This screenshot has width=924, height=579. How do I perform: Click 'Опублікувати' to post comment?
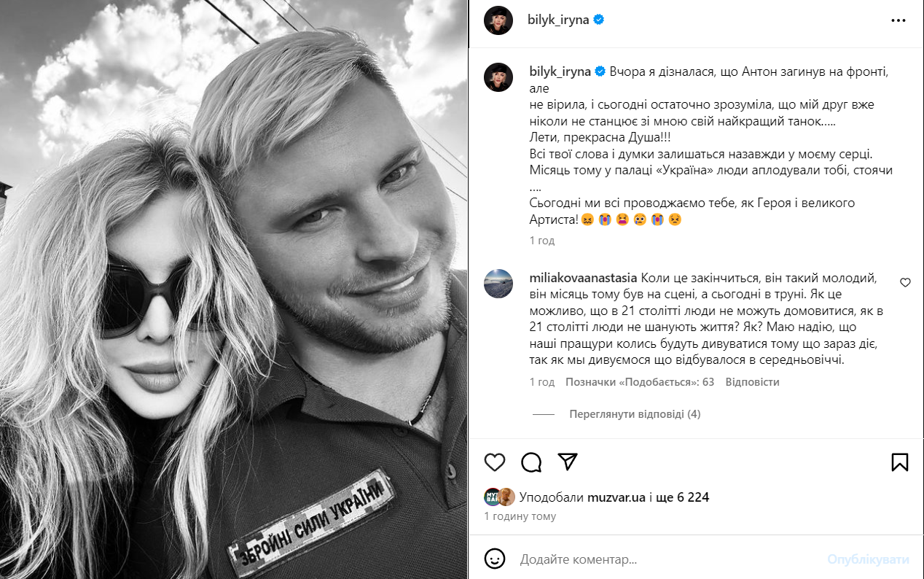click(x=868, y=559)
